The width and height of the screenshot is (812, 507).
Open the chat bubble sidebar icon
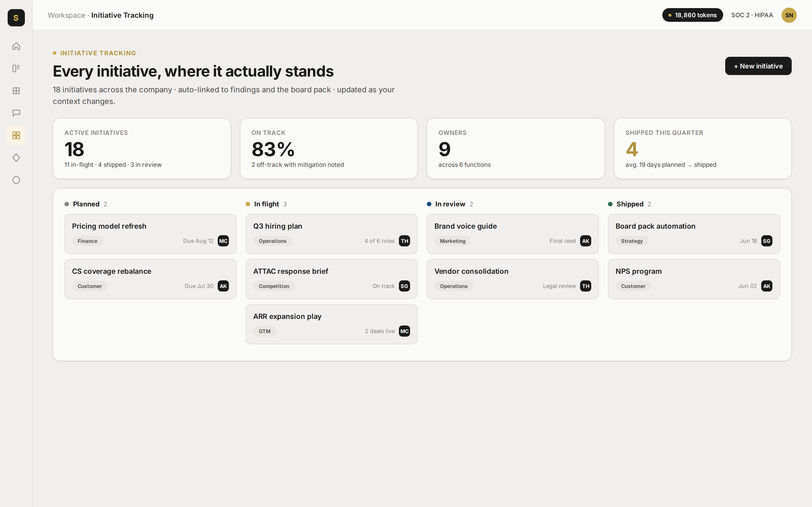pos(16,113)
